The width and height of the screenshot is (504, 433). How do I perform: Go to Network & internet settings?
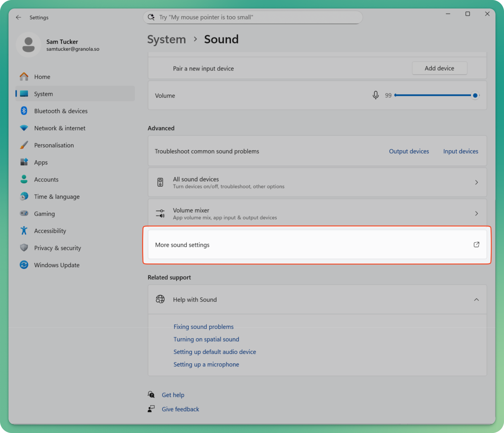click(x=60, y=128)
